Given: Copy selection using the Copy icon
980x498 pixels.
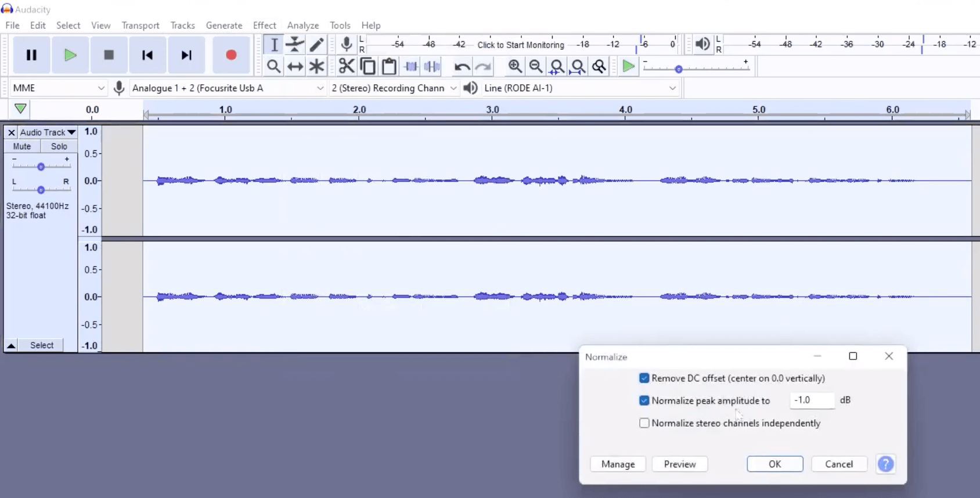Looking at the screenshot, I should (x=368, y=66).
